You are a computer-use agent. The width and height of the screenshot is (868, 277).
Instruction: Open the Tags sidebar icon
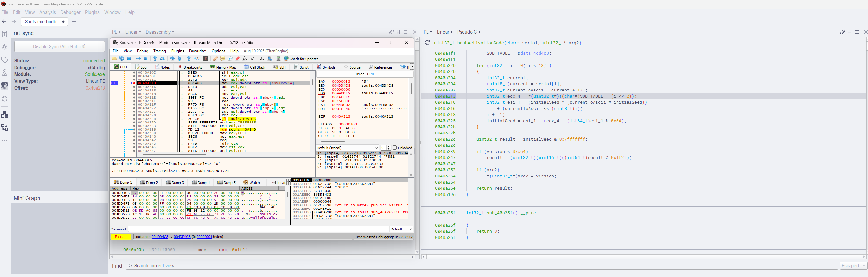click(5, 60)
